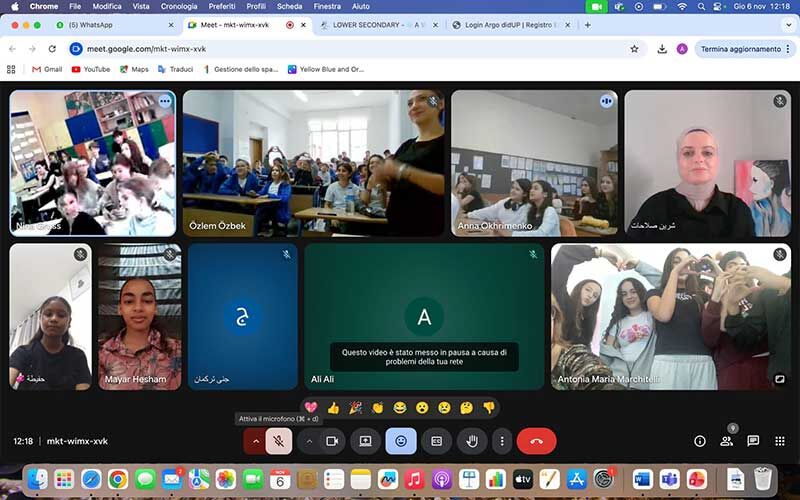Open chat with everyone panel
800x500 pixels.
pos(753,441)
